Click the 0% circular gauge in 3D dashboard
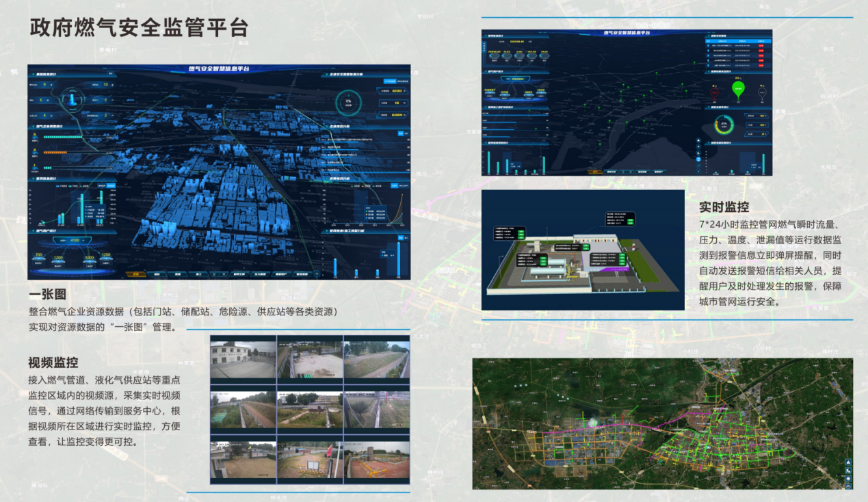Screen dimensions: 868x502 (348, 102)
